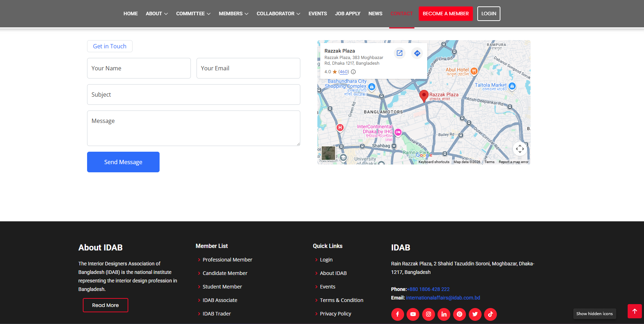Open the Instagram social icon
Image resolution: width=644 pixels, height=324 pixels.
pyautogui.click(x=428, y=314)
